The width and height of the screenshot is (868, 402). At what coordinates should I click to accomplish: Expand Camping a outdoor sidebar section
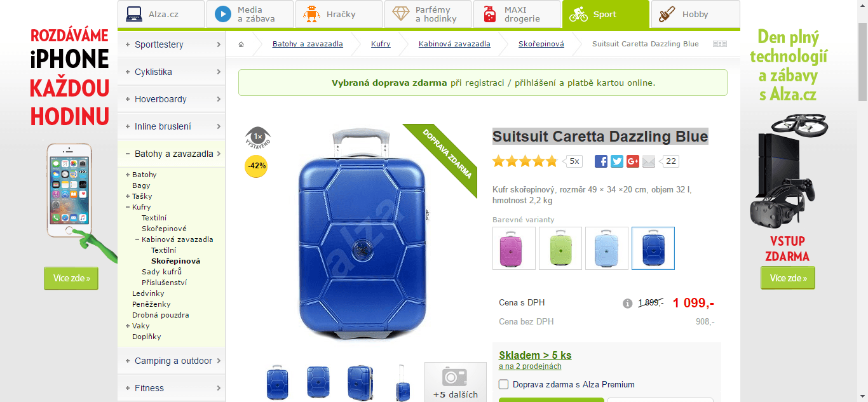(x=172, y=361)
